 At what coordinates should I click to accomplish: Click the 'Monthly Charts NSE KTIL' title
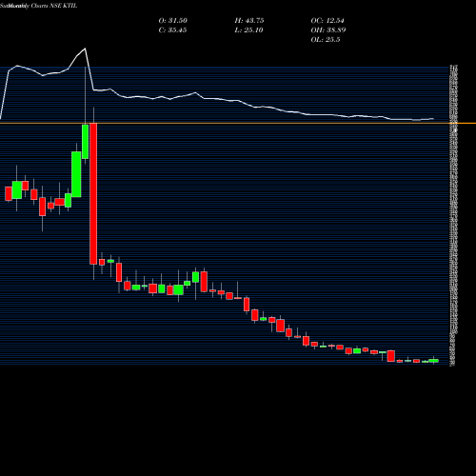44,6
